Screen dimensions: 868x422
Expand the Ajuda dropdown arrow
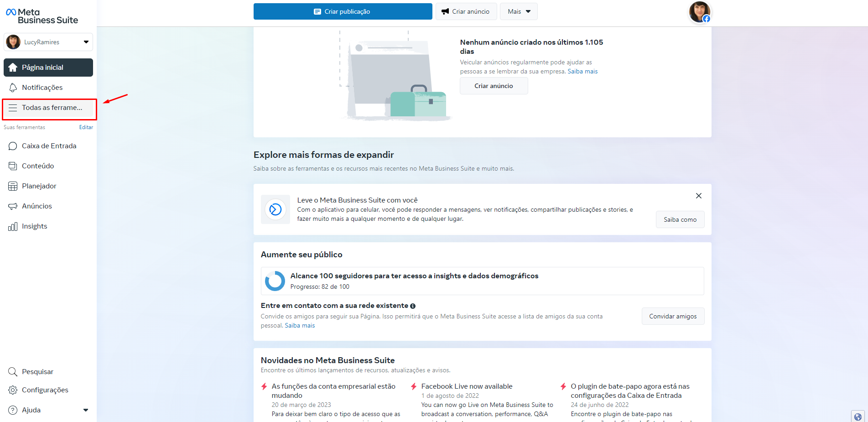click(x=86, y=410)
